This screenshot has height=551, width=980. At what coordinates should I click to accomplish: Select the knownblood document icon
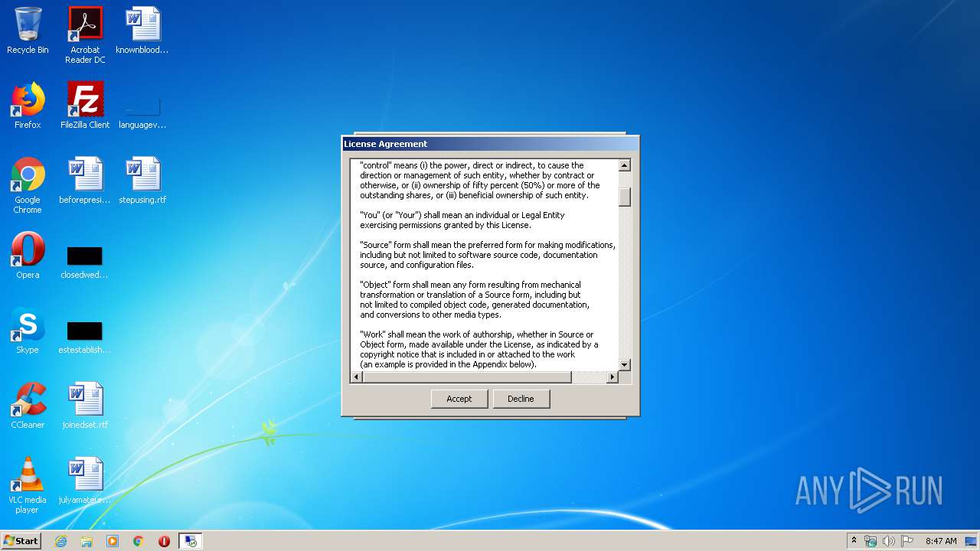coord(142,31)
